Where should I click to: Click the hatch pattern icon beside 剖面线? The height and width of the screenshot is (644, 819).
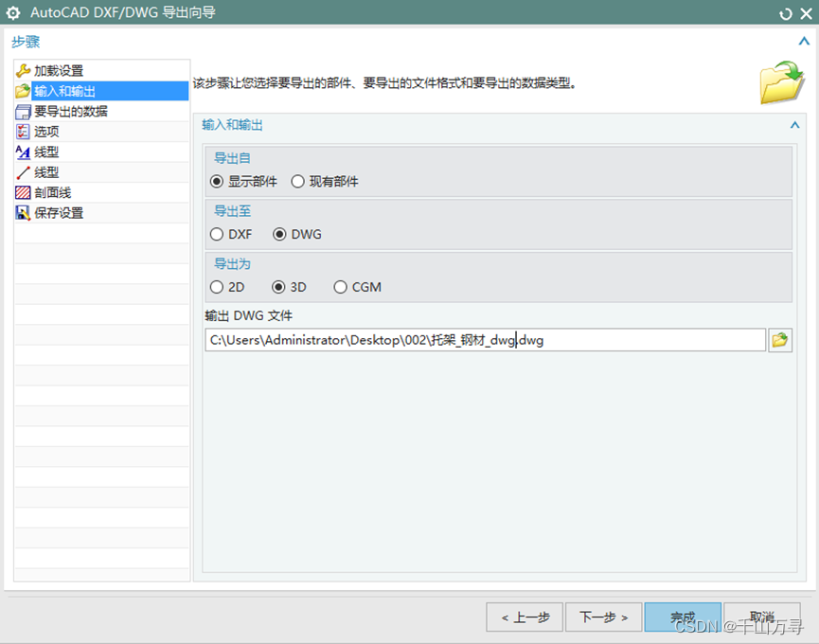click(x=23, y=193)
